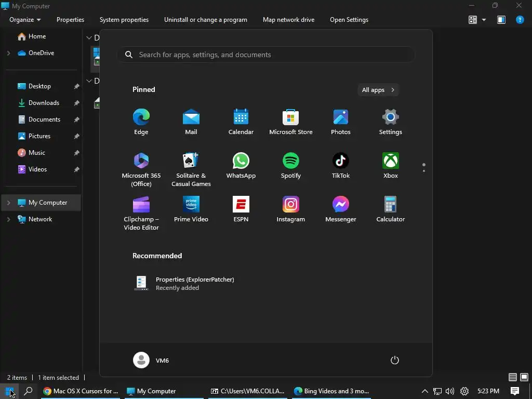The image size is (532, 399).
Task: Switch to Chrome Mac OS X Cursors window
Action: [x=81, y=391]
